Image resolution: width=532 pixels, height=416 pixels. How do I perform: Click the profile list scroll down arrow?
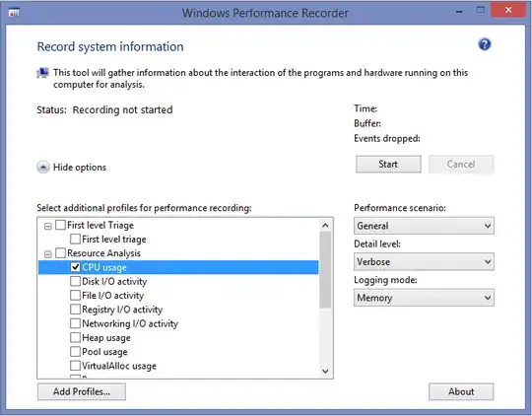[x=325, y=372]
